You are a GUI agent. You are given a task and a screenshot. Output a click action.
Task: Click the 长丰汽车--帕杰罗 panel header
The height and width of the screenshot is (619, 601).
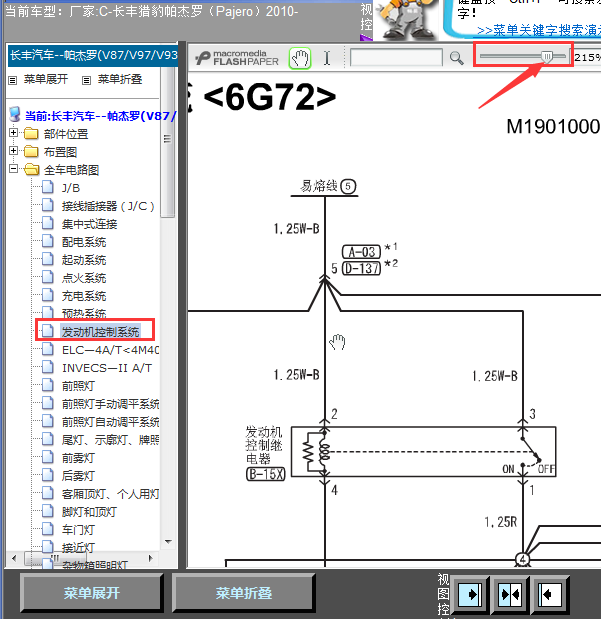click(x=93, y=55)
